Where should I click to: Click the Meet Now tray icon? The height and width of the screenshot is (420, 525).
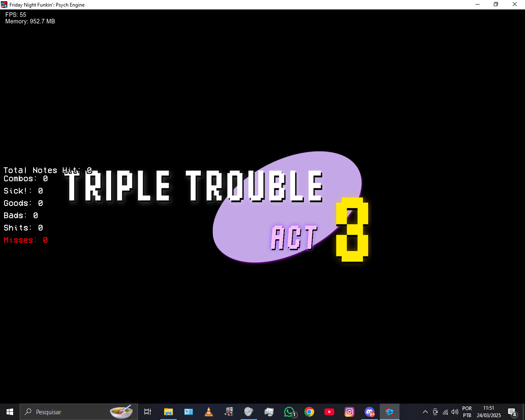coord(435,412)
